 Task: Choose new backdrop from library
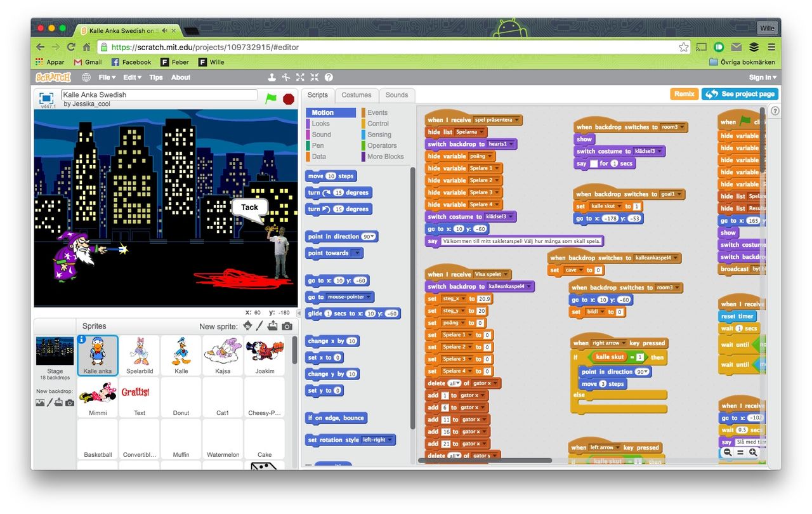click(40, 402)
